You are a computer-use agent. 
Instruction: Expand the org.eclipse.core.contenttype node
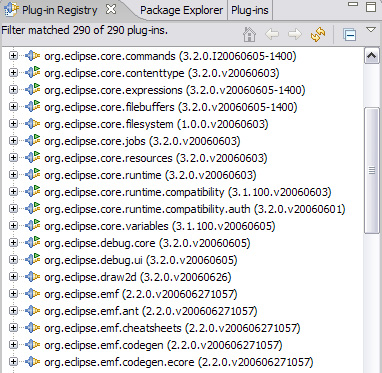(13, 73)
